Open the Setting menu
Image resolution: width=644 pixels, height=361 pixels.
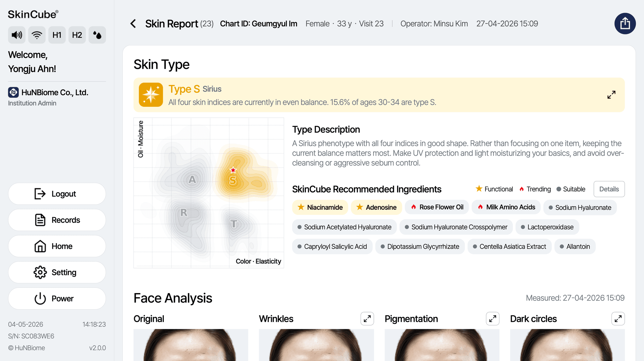(x=57, y=272)
